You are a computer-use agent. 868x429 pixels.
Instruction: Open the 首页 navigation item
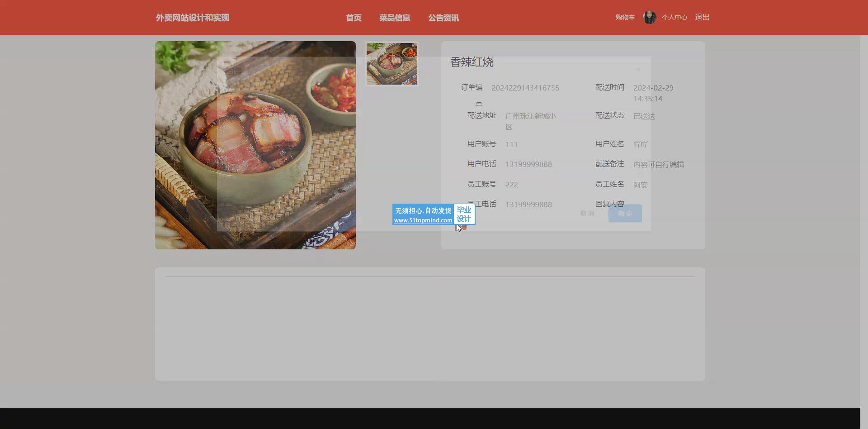(x=354, y=18)
